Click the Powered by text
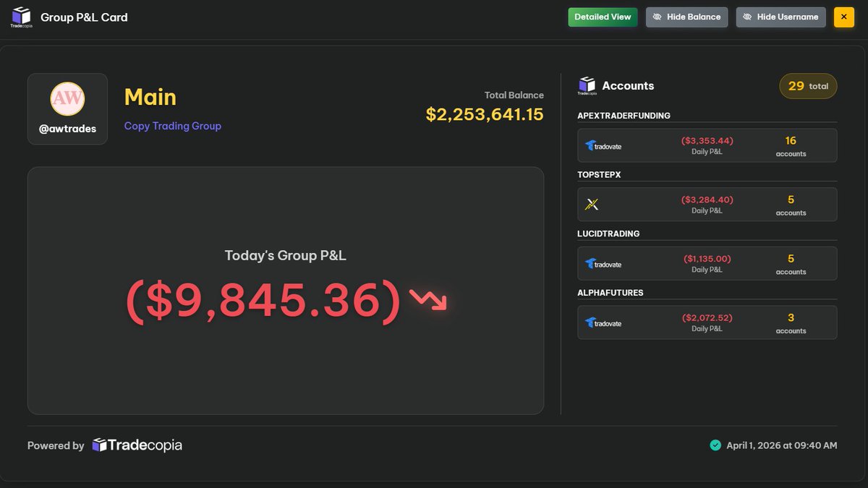 tap(56, 446)
